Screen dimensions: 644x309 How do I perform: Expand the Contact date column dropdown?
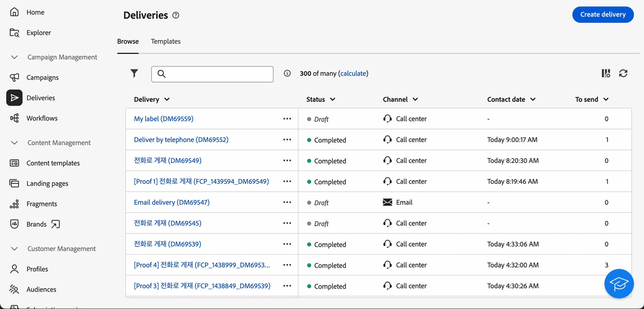tap(533, 99)
